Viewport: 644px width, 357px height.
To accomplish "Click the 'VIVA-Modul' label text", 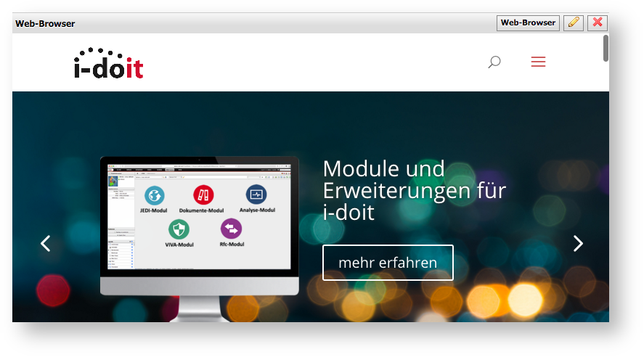I will coord(179,245).
